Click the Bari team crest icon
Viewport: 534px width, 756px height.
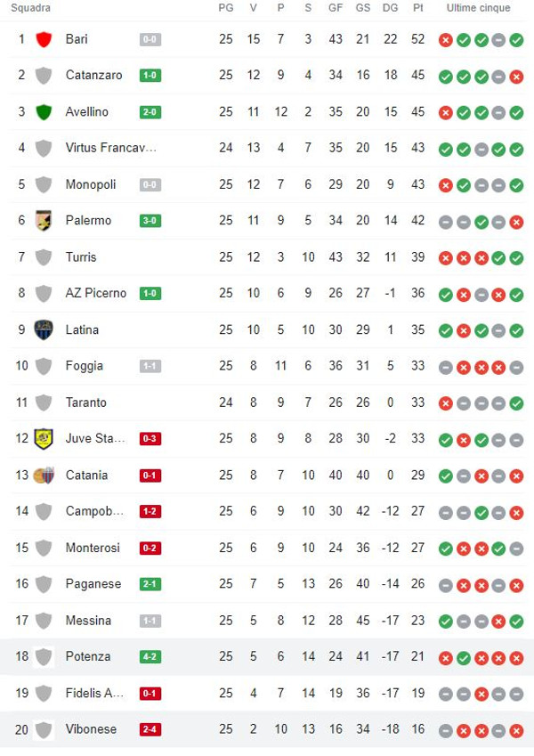[x=44, y=39]
